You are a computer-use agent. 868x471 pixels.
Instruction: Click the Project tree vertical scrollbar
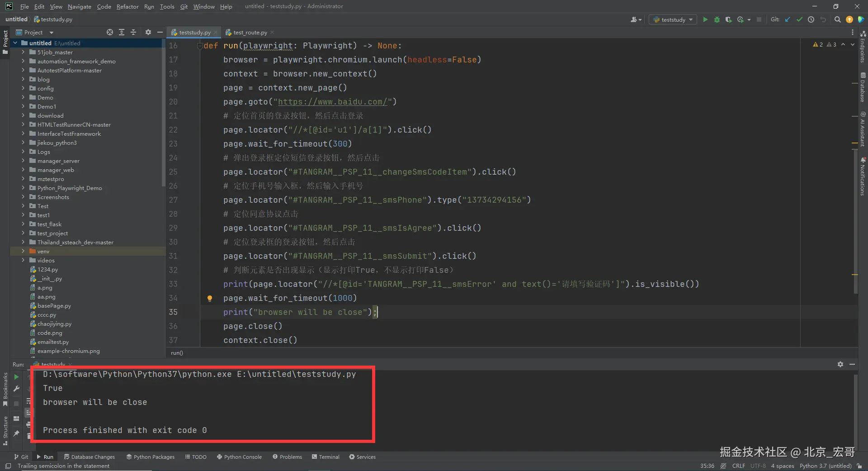pyautogui.click(x=163, y=112)
